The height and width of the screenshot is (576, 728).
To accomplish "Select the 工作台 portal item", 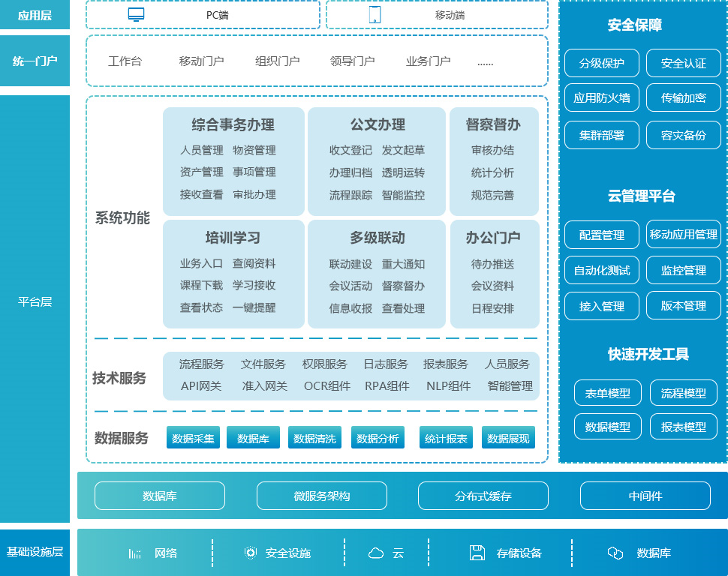I will tap(125, 61).
